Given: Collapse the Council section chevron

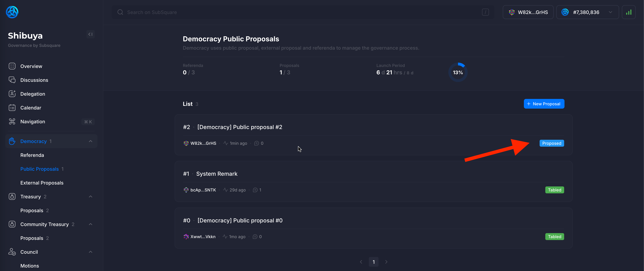Looking at the screenshot, I should point(91,252).
